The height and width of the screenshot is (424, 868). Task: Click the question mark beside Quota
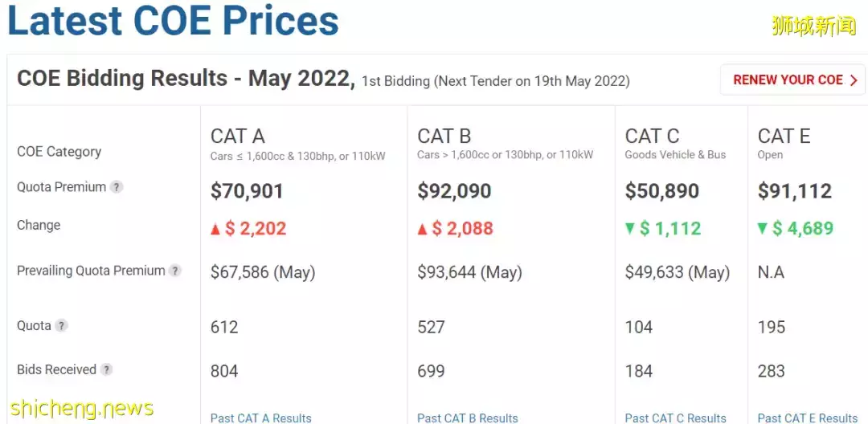[61, 326]
